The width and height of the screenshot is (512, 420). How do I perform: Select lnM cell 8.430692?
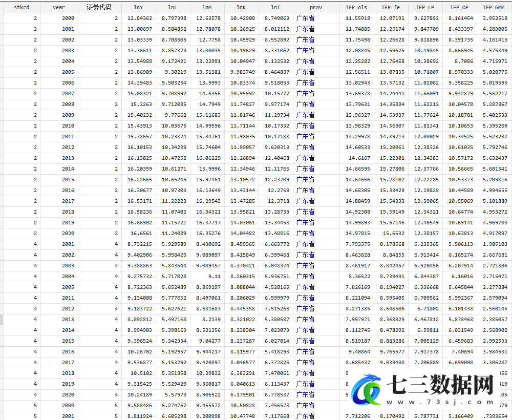(207, 244)
